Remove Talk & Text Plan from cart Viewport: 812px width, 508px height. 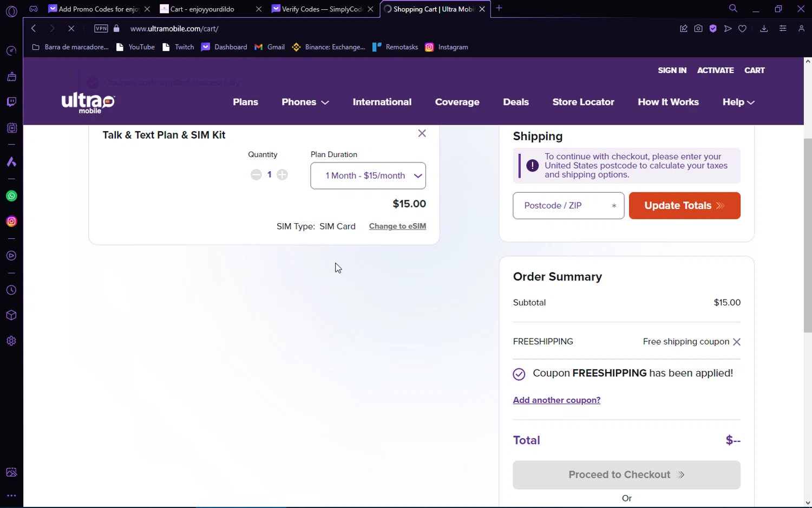point(422,133)
